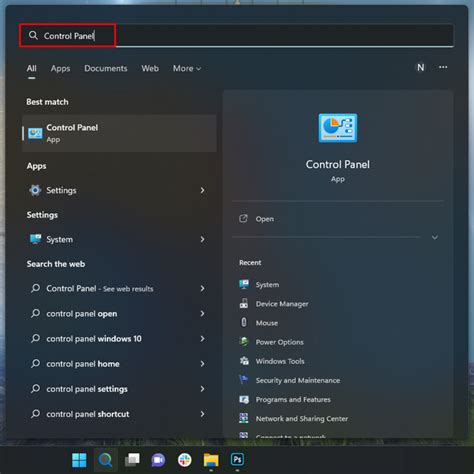Open the three-dot options menu
474x474 pixels.
pyautogui.click(x=443, y=67)
